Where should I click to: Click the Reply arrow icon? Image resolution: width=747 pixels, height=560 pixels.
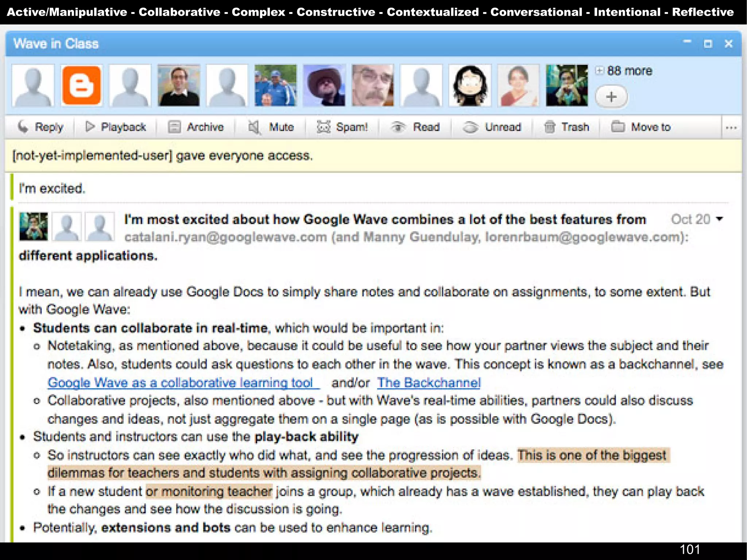(23, 127)
